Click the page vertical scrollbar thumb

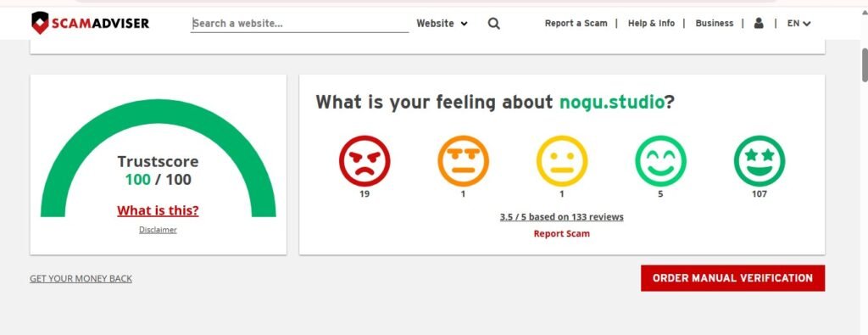point(864,64)
